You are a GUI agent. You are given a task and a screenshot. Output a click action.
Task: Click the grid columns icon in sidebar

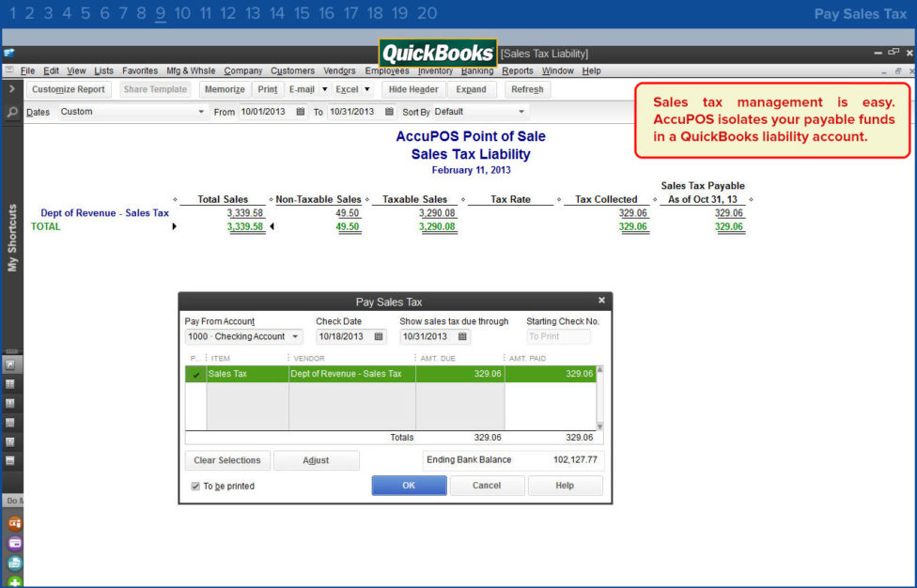[x=10, y=384]
